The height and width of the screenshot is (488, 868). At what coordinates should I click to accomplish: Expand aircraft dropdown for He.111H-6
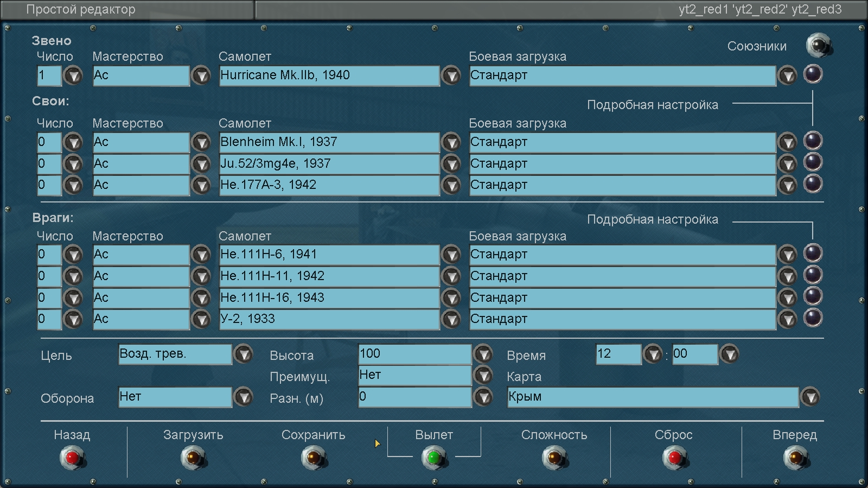click(451, 255)
